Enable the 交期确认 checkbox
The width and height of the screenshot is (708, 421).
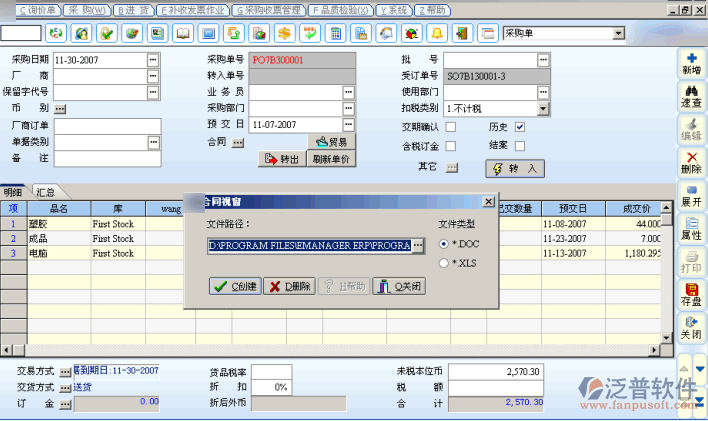click(x=451, y=127)
